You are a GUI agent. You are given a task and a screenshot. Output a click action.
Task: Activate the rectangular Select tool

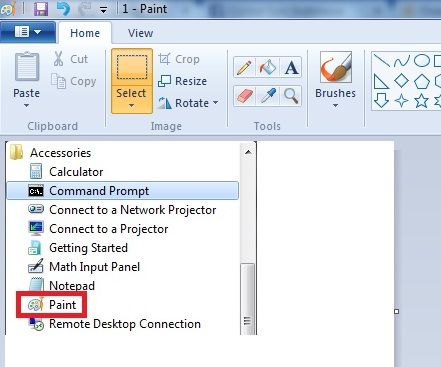[132, 67]
